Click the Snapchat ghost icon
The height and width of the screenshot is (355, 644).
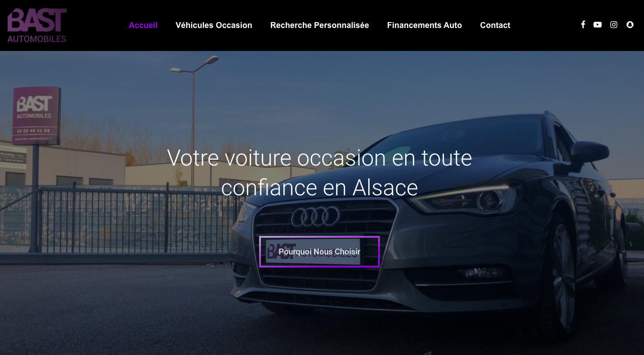[x=630, y=25]
